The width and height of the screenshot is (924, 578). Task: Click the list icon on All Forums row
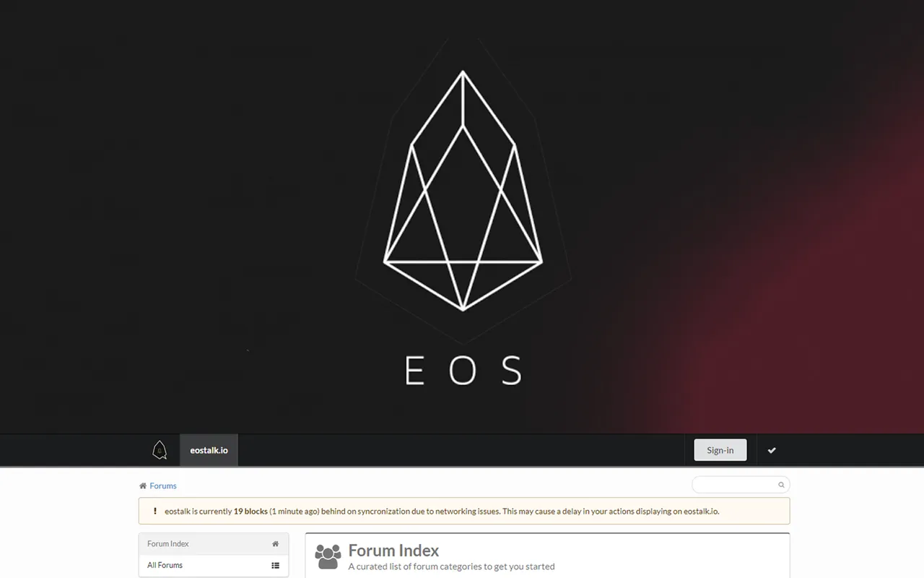click(x=275, y=565)
